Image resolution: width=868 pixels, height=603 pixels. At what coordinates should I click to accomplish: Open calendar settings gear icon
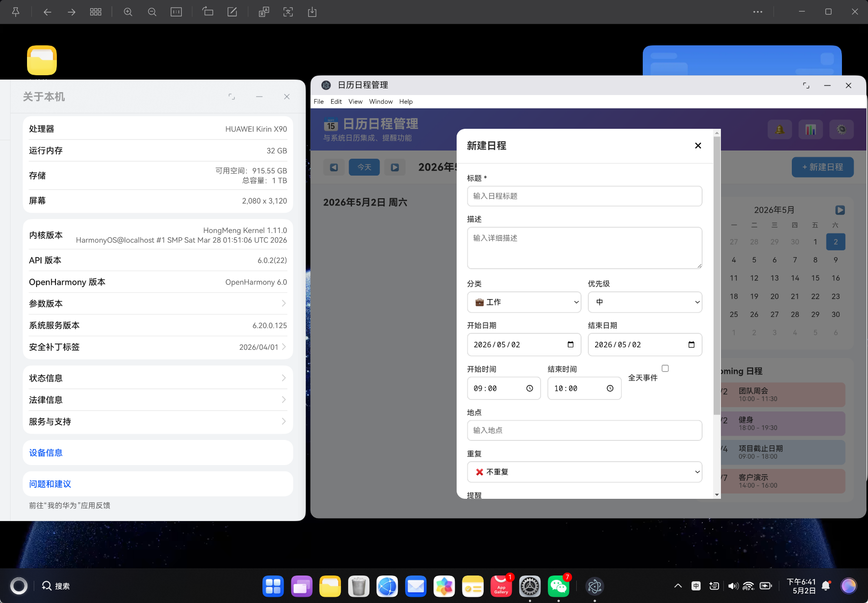[841, 129]
